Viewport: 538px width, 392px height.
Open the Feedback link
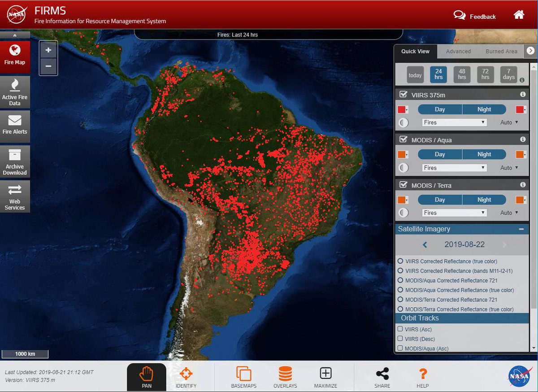(475, 16)
